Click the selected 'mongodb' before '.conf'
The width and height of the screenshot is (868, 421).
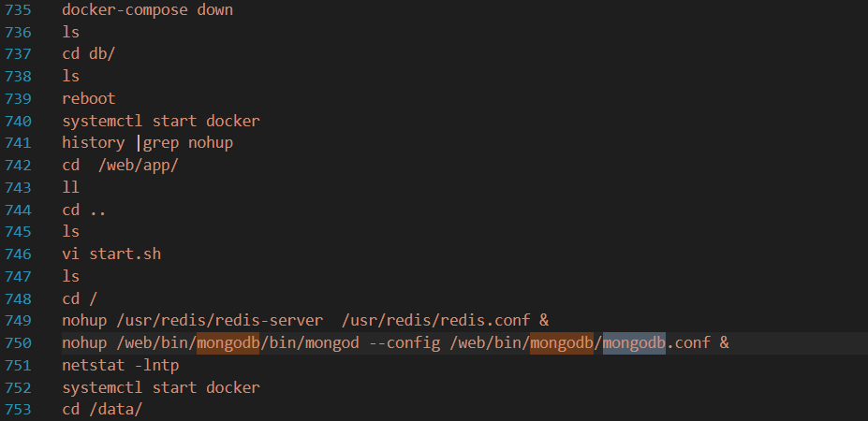pos(634,342)
